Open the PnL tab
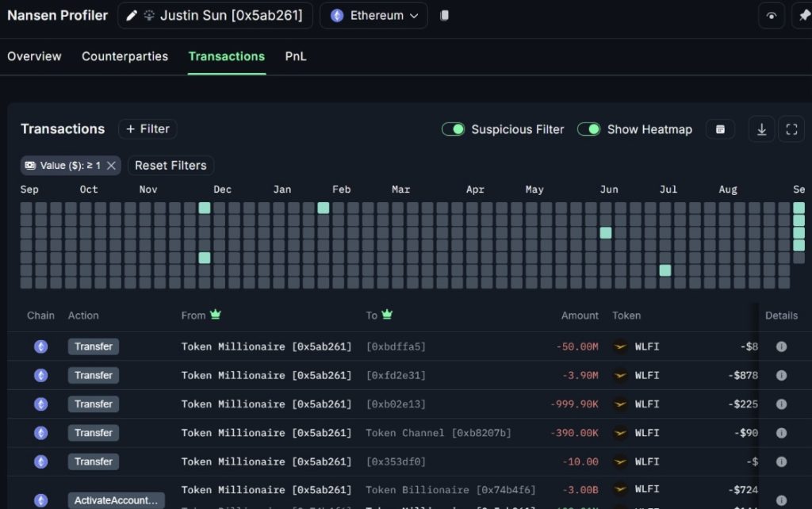This screenshot has height=509, width=812. tap(296, 56)
